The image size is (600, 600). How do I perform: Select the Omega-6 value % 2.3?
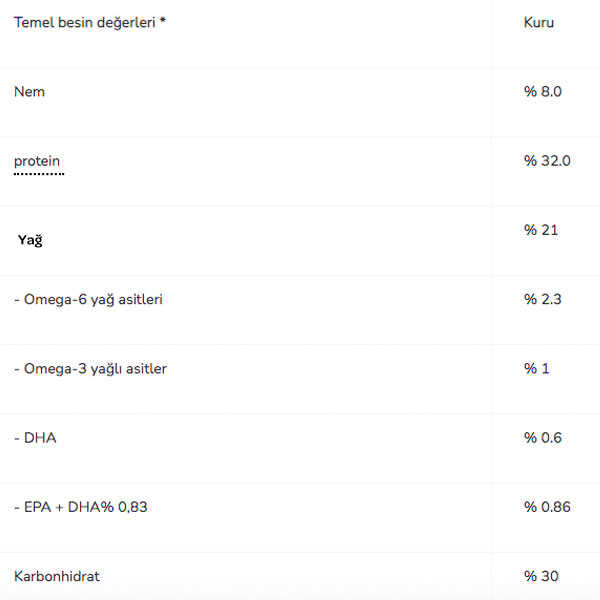coord(543,299)
